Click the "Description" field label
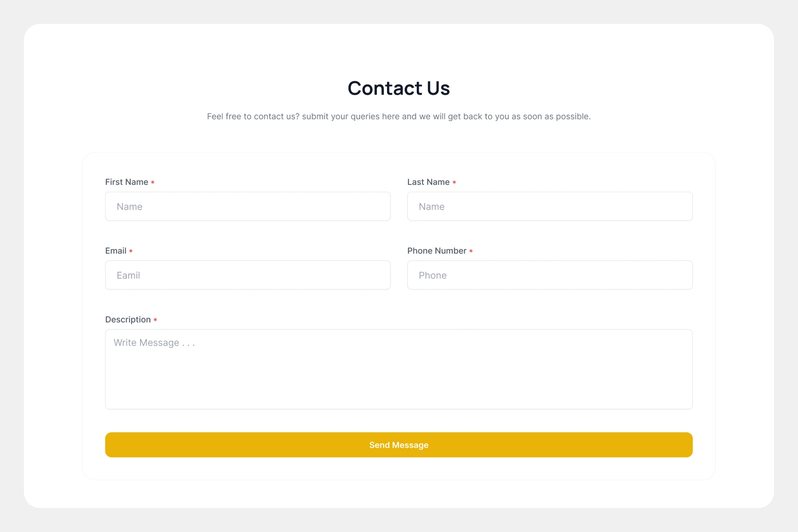This screenshot has width=798, height=532. click(128, 320)
